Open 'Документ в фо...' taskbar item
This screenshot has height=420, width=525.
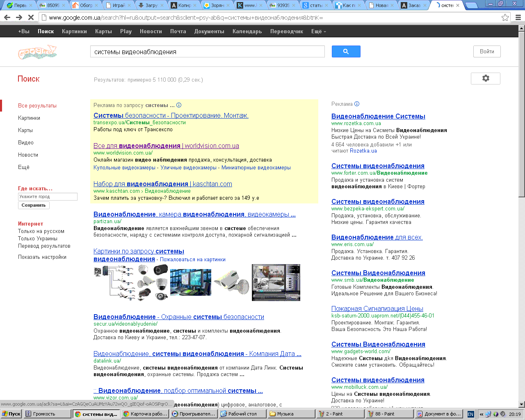coord(438,414)
